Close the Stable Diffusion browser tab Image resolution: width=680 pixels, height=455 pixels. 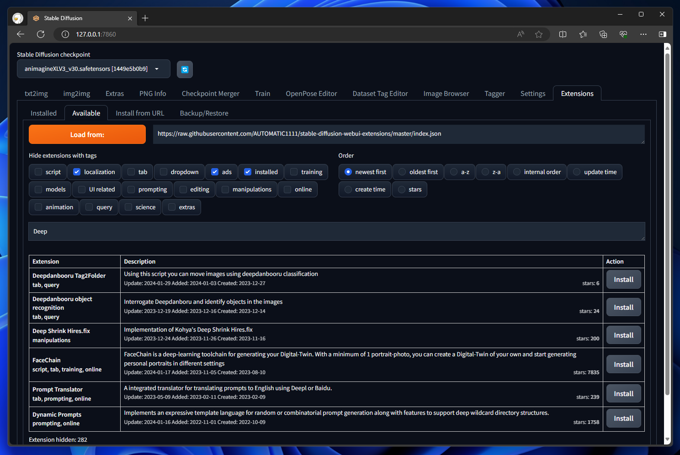[130, 18]
